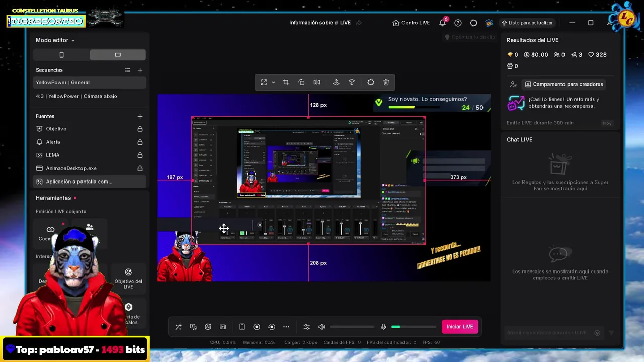Open the Secuencias list view icon
Image resolution: width=644 pixels, height=362 pixels.
(x=128, y=70)
